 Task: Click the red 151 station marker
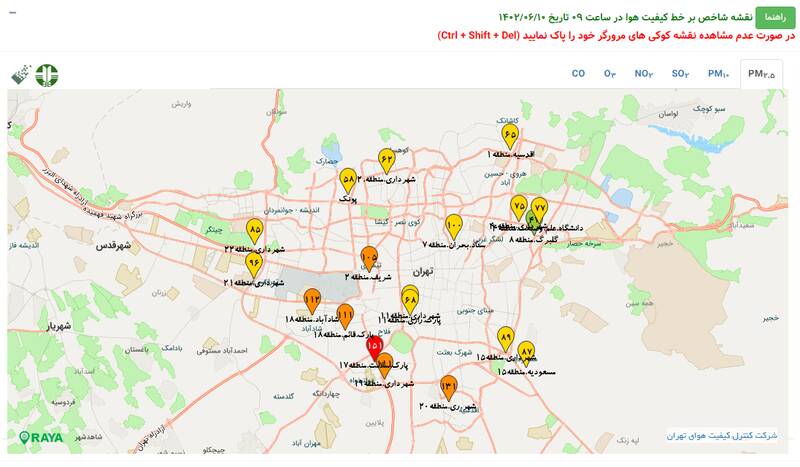(x=374, y=347)
